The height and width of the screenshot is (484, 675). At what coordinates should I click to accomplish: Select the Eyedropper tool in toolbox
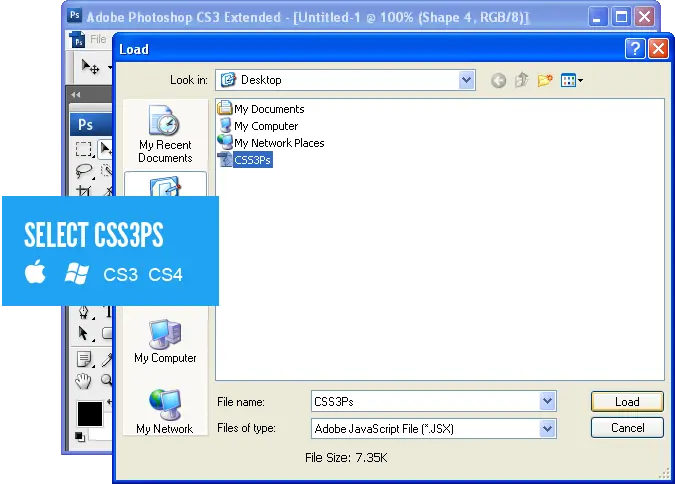107,359
